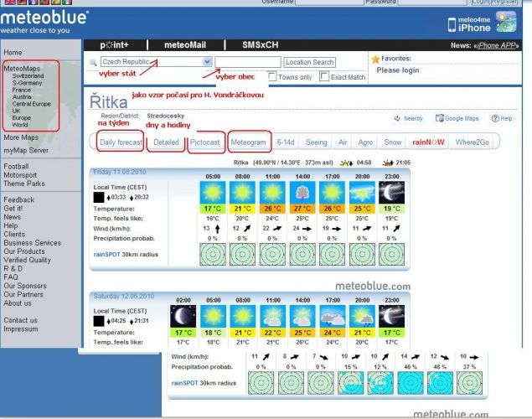Open the Switzerland map link
Screen dimensions: 532x419
pos(28,76)
